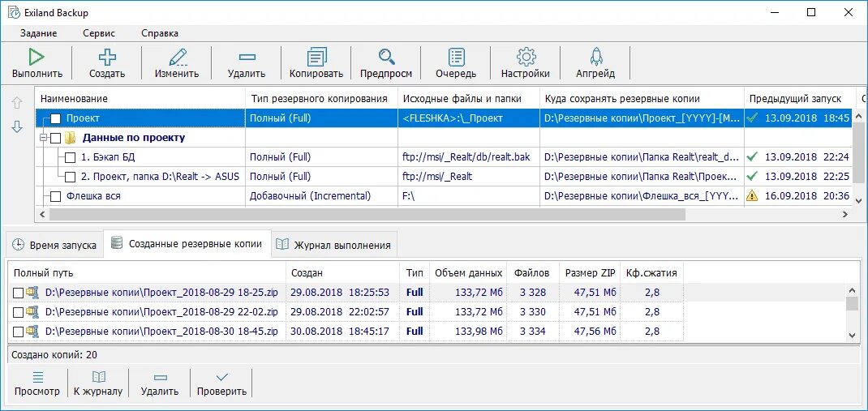Click the Апгрейд rocket icon

click(x=595, y=57)
